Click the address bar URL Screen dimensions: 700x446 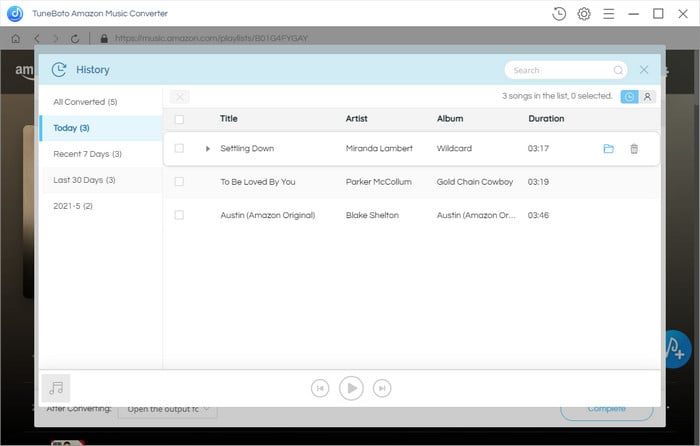pos(211,38)
